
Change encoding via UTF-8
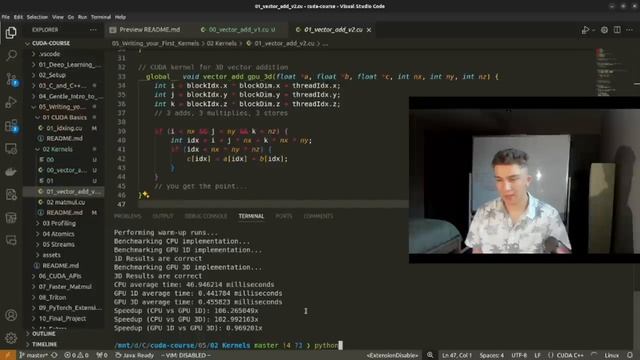coord(519,356)
